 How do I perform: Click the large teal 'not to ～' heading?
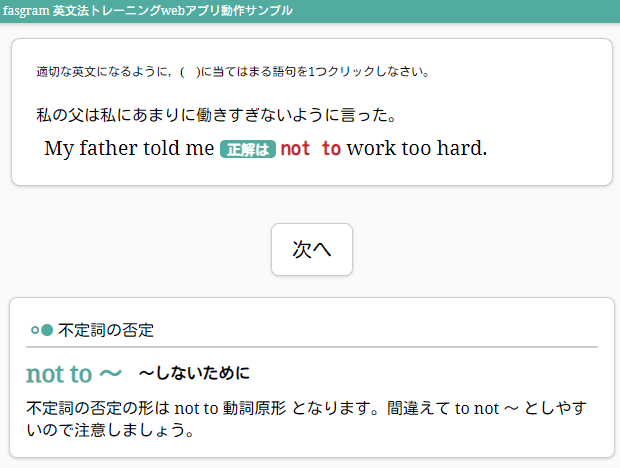click(74, 374)
